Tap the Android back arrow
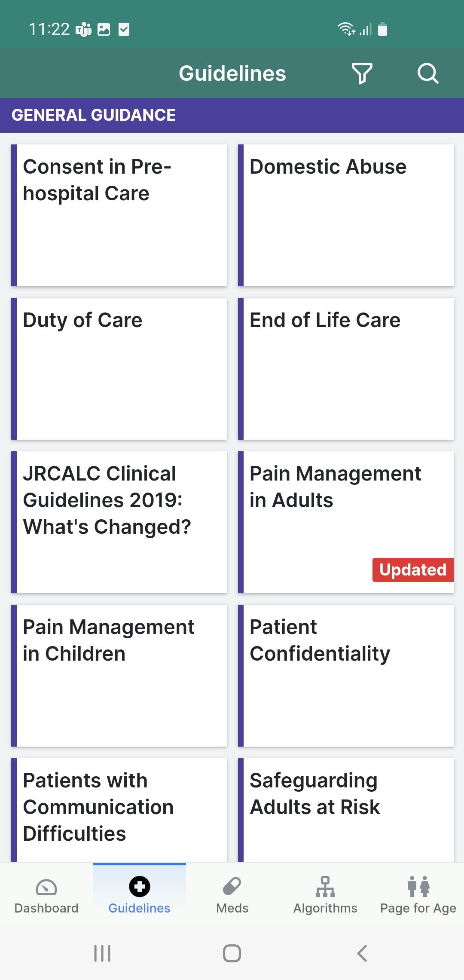The image size is (464, 980). [362, 953]
